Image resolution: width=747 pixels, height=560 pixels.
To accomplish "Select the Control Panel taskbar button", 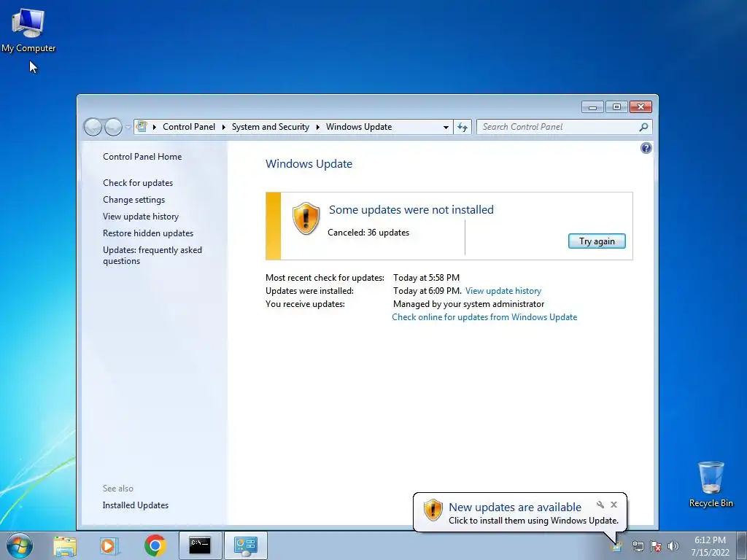I will pos(245,545).
